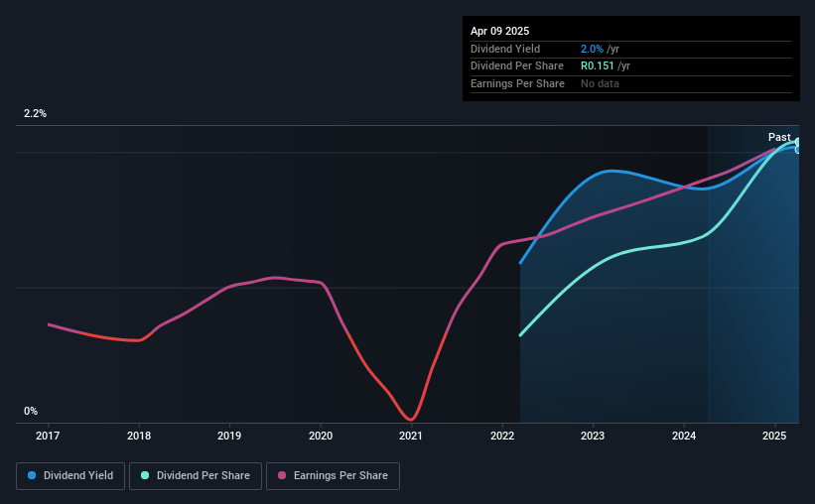Click the Past label on chart
815x504 pixels.
[779, 137]
